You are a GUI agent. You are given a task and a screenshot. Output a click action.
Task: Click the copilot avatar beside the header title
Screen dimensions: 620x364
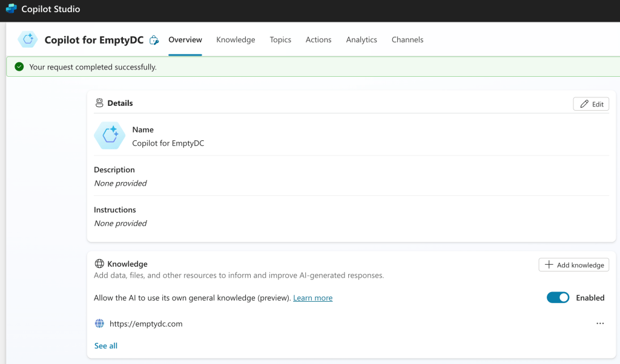[x=28, y=40]
